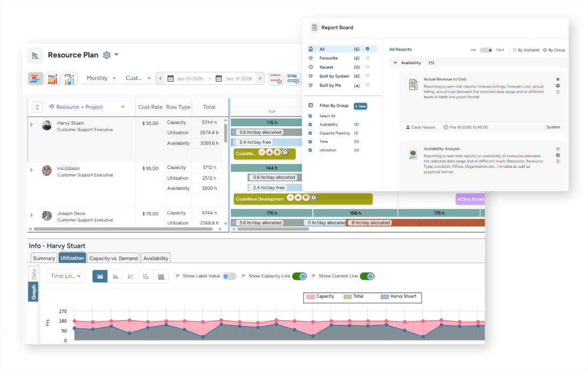Select the line chart type icon

(131, 276)
